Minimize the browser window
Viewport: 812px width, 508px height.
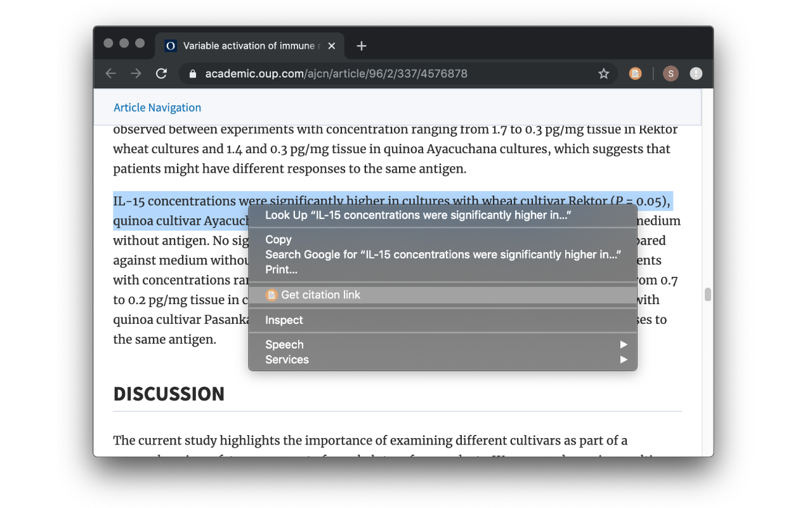[x=124, y=43]
